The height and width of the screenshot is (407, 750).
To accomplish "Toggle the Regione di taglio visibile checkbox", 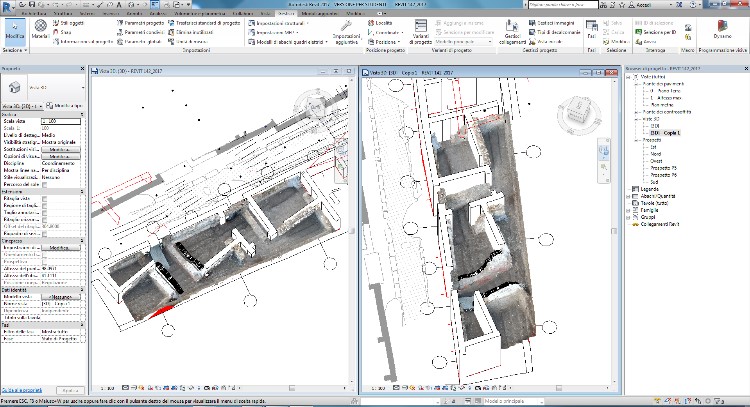I will coord(45,207).
